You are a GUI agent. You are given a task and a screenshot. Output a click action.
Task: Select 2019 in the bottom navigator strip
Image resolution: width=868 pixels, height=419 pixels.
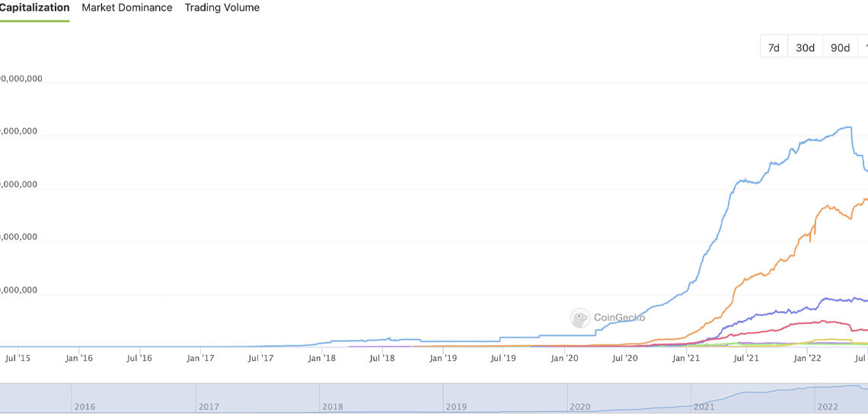point(456,407)
